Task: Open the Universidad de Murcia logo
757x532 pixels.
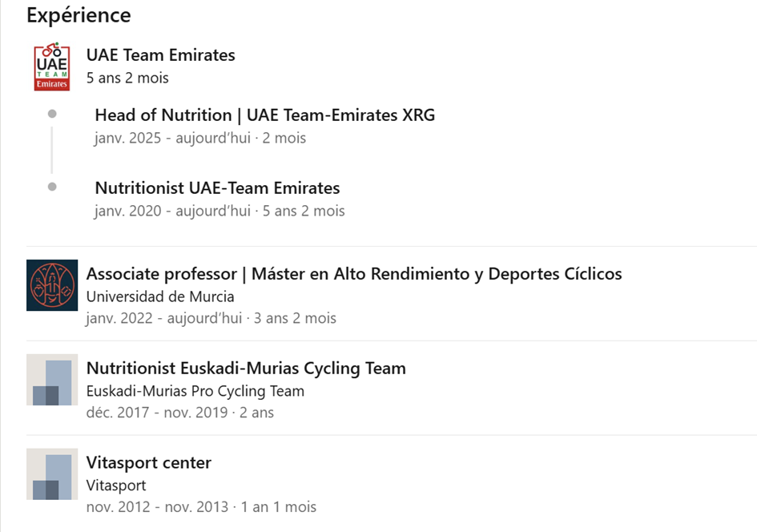Action: pyautogui.click(x=52, y=285)
